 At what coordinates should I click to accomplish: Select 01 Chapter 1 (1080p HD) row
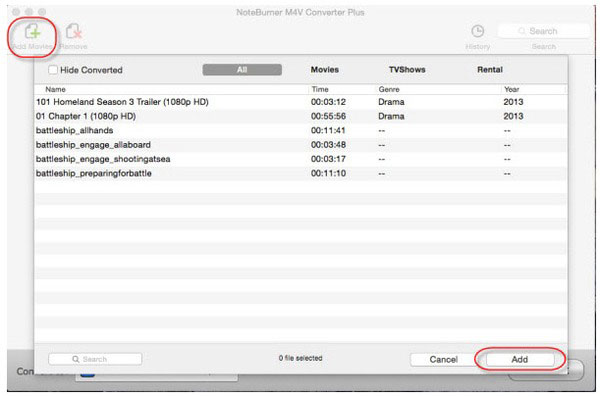[300, 116]
